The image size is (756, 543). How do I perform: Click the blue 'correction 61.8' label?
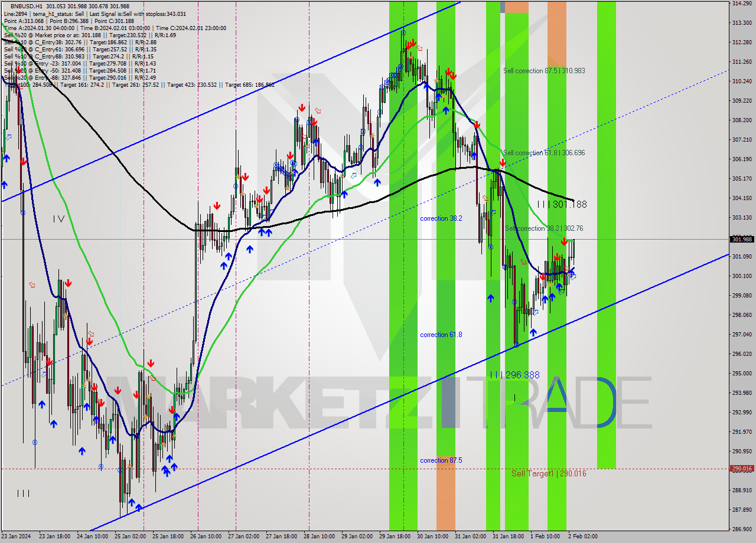click(441, 335)
